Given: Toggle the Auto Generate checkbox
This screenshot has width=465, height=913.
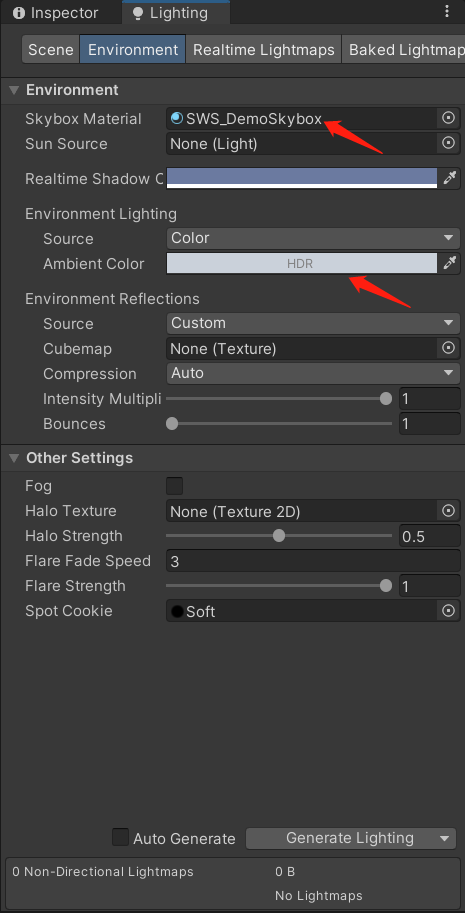Looking at the screenshot, I should click(120, 837).
